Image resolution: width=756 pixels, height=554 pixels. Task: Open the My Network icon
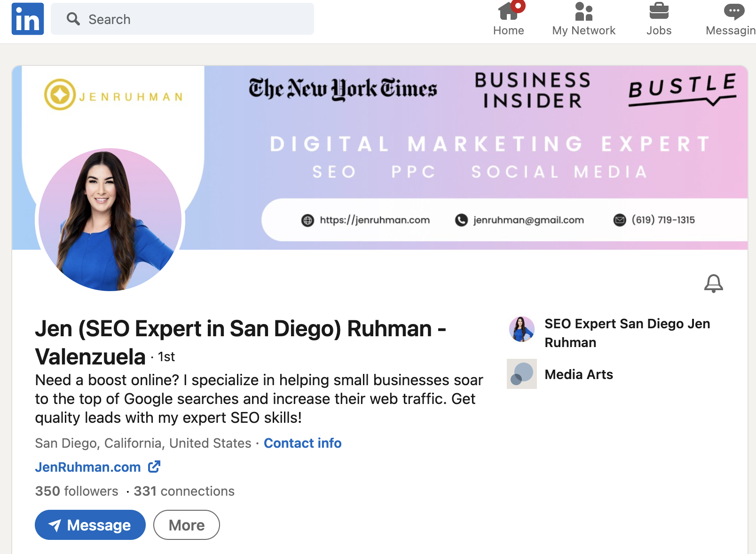pyautogui.click(x=583, y=11)
